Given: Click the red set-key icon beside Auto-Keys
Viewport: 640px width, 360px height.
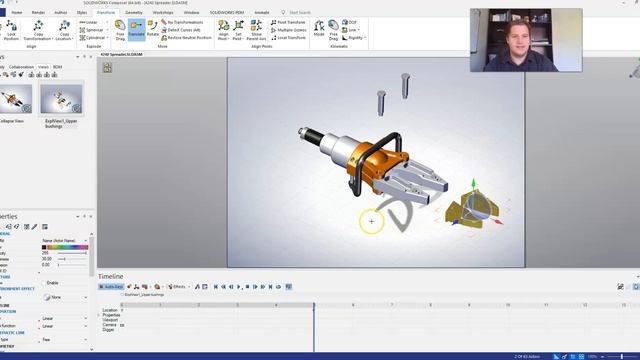Looking at the screenshot, I should pyautogui.click(x=129, y=287).
